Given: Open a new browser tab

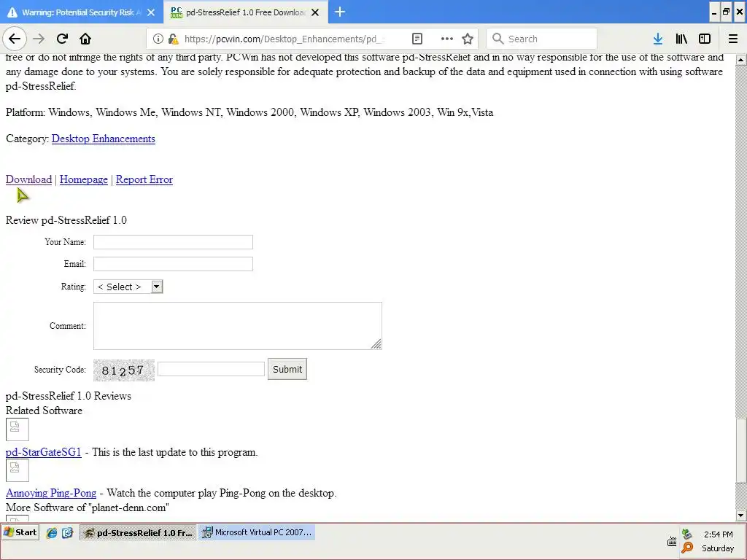Looking at the screenshot, I should coord(340,12).
